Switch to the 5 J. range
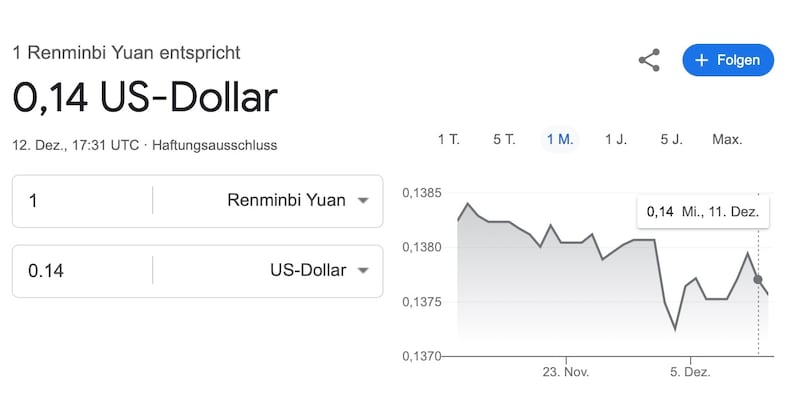Screen dimensions: 800x409 (x=671, y=139)
